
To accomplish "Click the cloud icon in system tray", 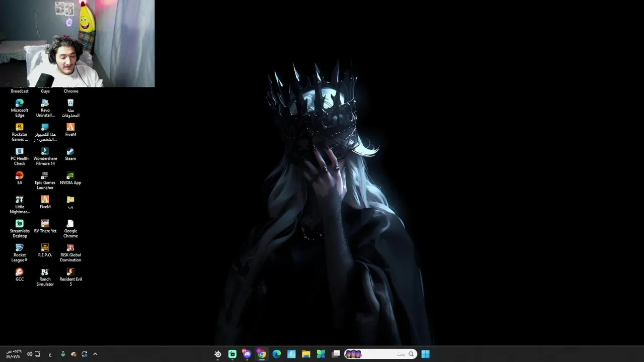I will coord(74,354).
